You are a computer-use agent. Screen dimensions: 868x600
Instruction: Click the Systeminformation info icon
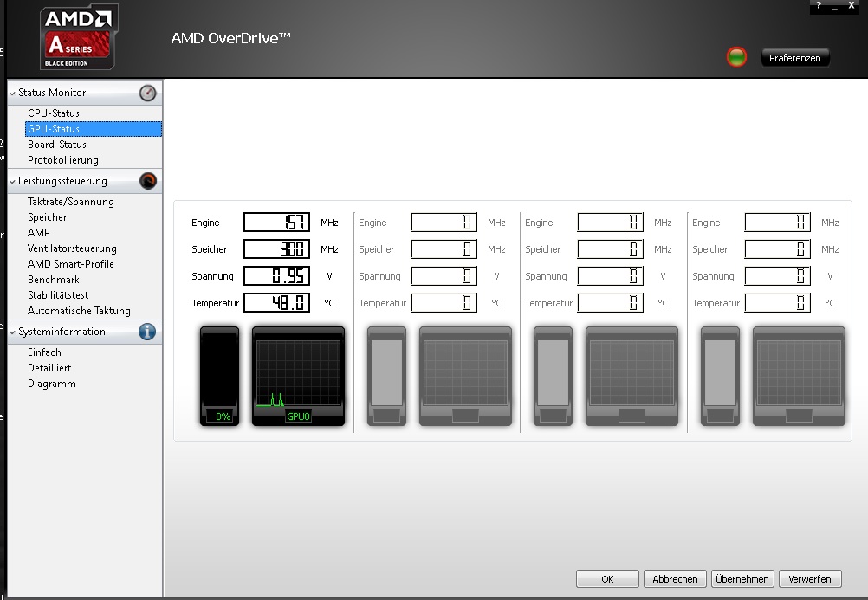click(x=147, y=332)
